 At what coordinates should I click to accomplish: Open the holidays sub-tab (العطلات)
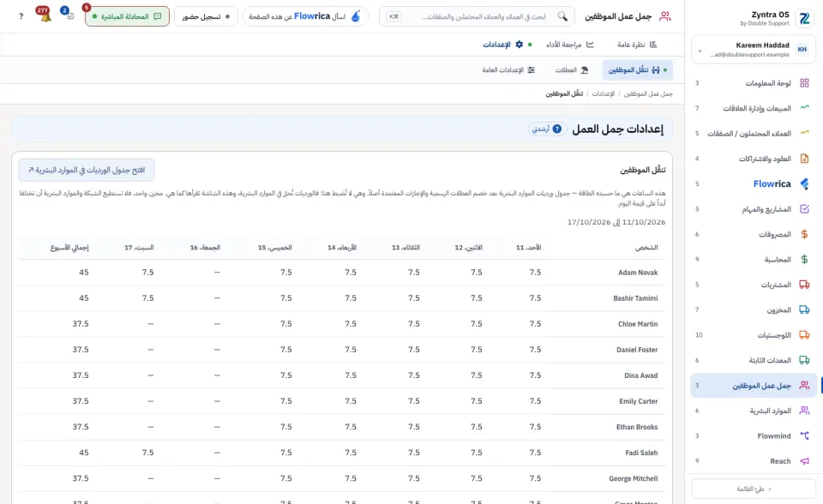(572, 69)
